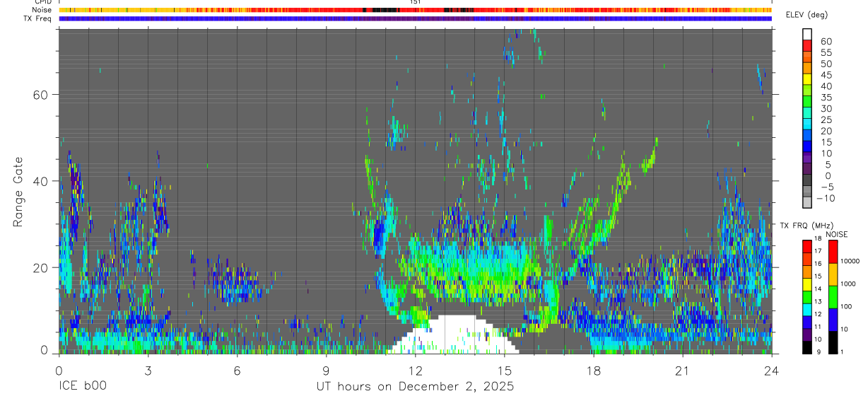
Task: Click the x-axis tick label "0" under UT hours
Action: point(59,371)
